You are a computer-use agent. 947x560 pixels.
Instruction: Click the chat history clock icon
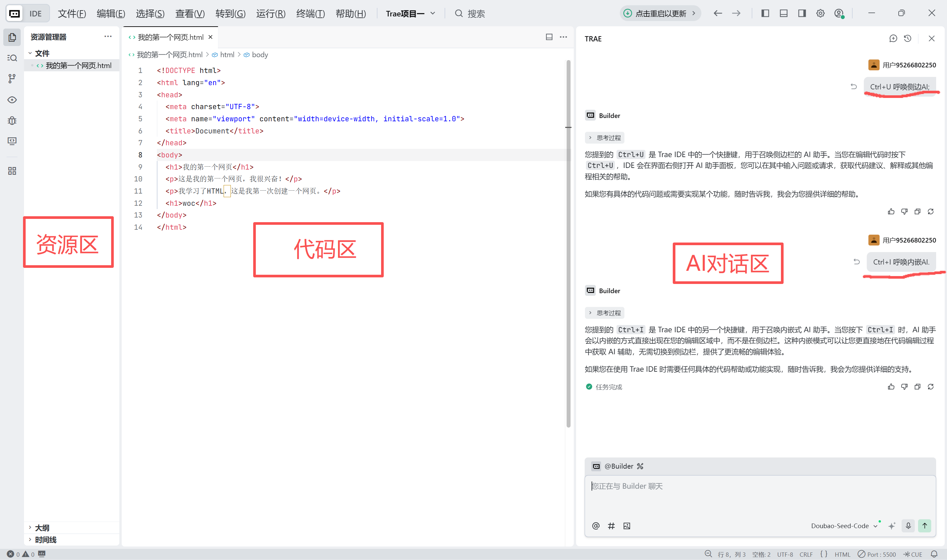point(908,38)
